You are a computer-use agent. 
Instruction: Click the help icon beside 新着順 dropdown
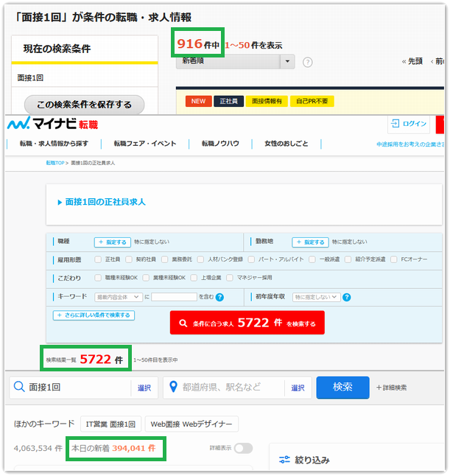308,63
